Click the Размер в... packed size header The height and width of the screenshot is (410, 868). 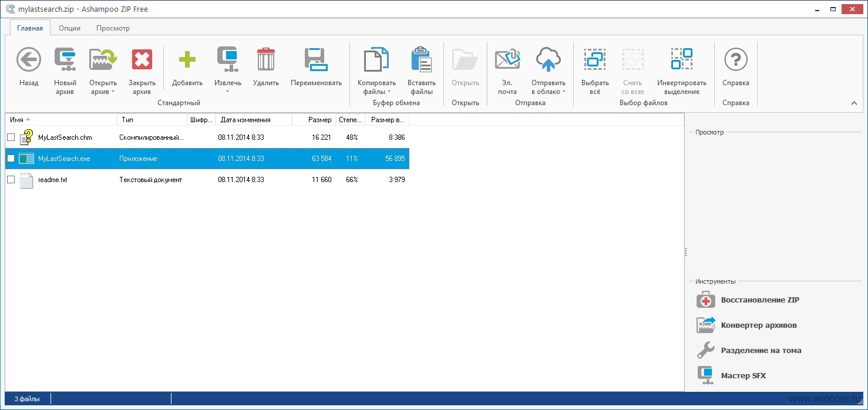tap(388, 120)
